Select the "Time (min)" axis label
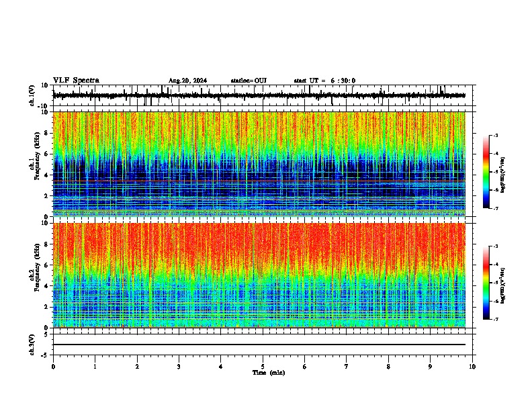 (269, 373)
